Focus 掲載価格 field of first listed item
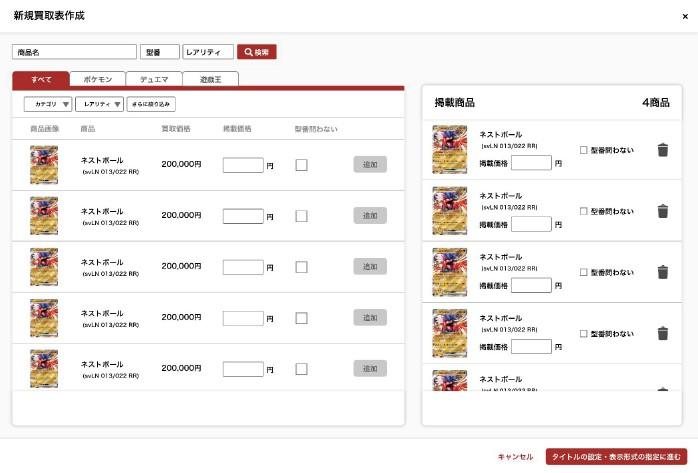698x473 pixels. pyautogui.click(x=532, y=163)
